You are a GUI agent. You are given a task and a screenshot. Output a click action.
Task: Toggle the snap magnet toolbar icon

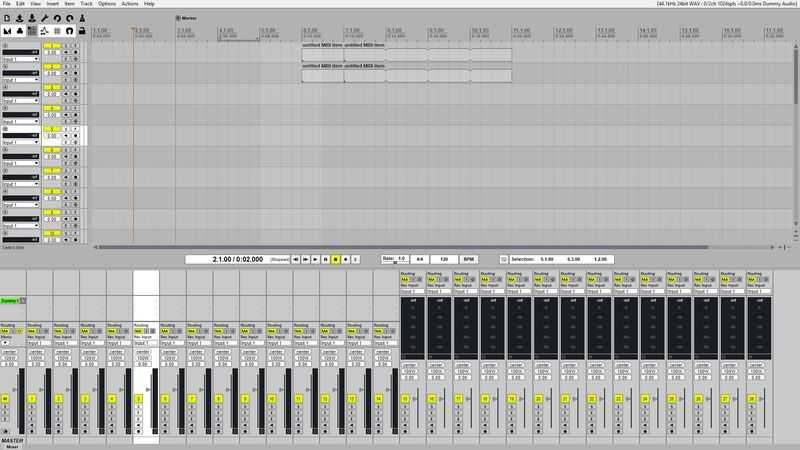(69, 31)
